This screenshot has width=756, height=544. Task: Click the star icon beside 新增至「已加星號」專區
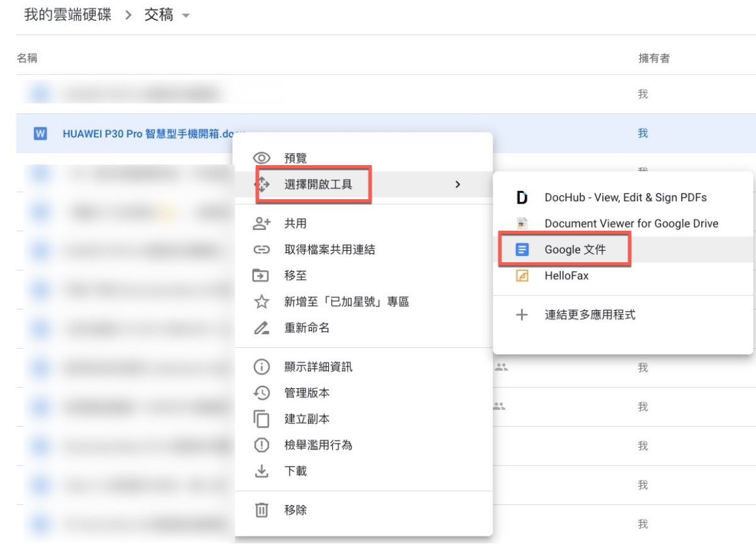tap(261, 302)
